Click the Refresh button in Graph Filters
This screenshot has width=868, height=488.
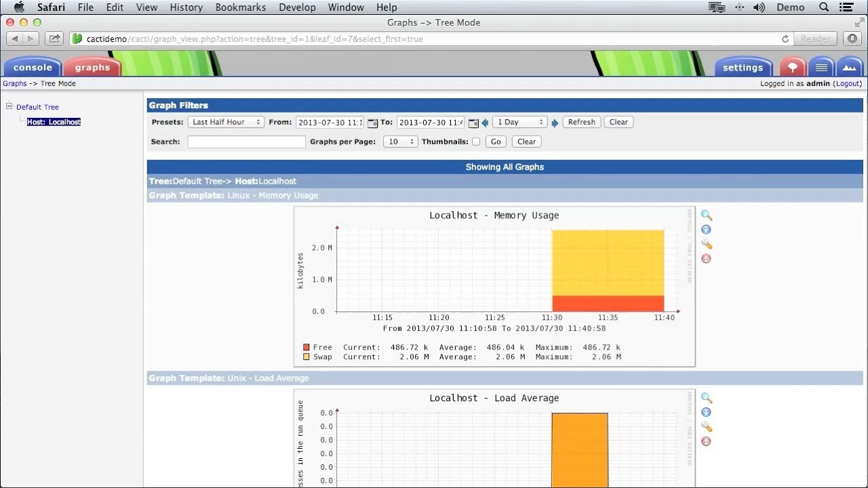pyautogui.click(x=582, y=122)
